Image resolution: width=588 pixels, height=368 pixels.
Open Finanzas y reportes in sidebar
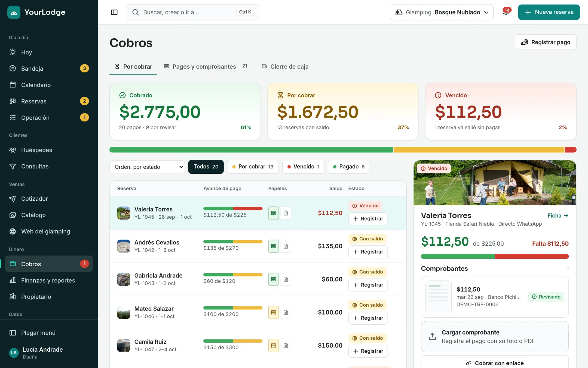click(49, 280)
